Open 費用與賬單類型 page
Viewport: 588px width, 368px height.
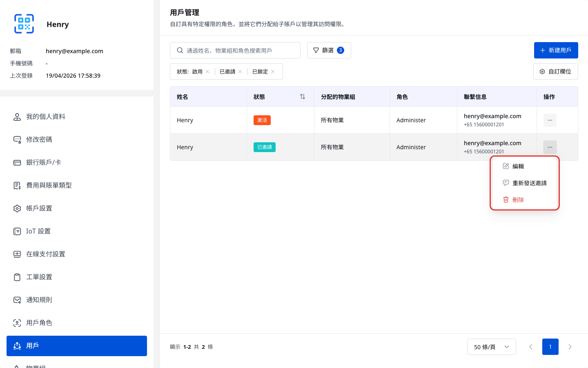click(77, 186)
